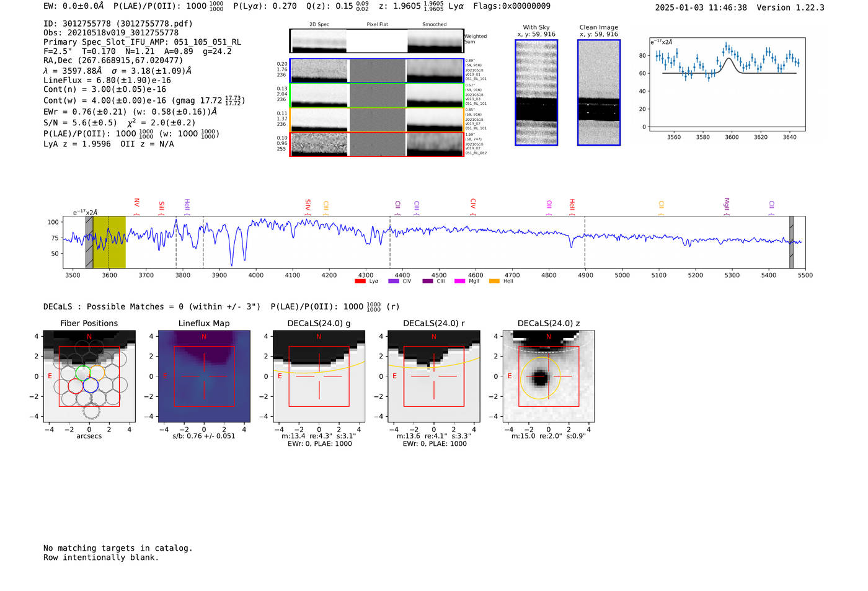Click the 'Smoothed' column header
This screenshot has height=591, width=868.
coord(435,25)
